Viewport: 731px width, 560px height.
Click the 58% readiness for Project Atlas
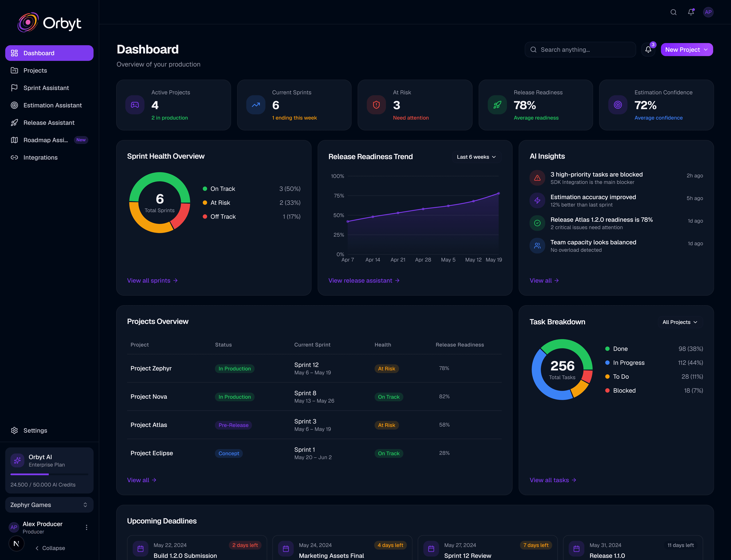(x=444, y=425)
